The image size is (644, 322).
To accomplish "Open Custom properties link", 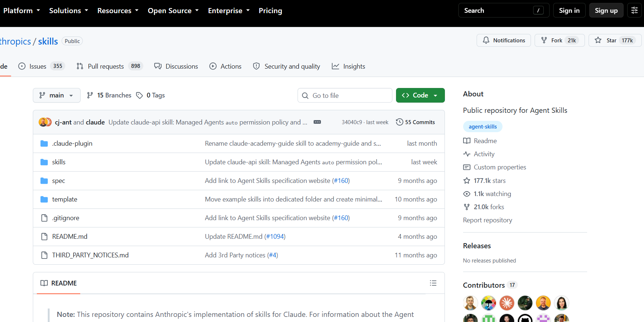I will click(494, 167).
